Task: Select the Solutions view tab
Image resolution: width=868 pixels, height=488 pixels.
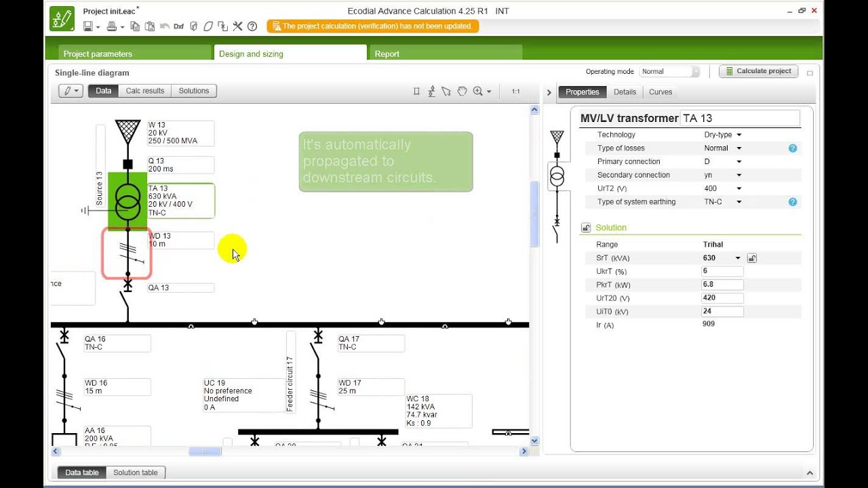Action: (194, 91)
